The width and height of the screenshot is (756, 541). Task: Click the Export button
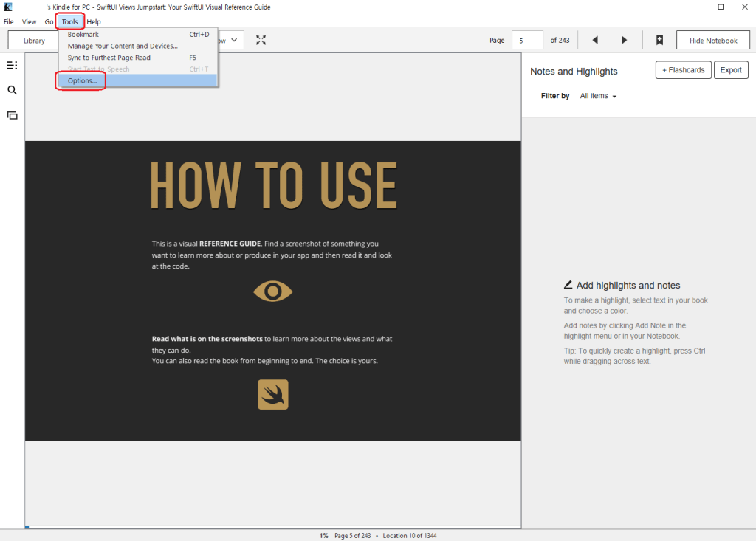(731, 70)
